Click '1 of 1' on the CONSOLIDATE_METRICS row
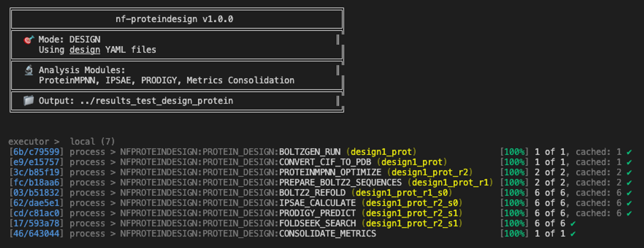The height and width of the screenshot is (248, 644). pyautogui.click(x=550, y=234)
